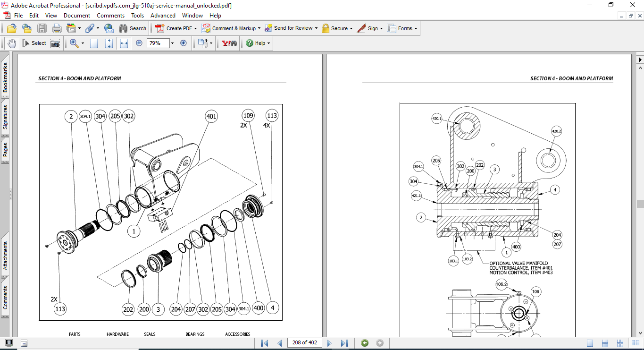Set view to Fit Page

(109, 43)
